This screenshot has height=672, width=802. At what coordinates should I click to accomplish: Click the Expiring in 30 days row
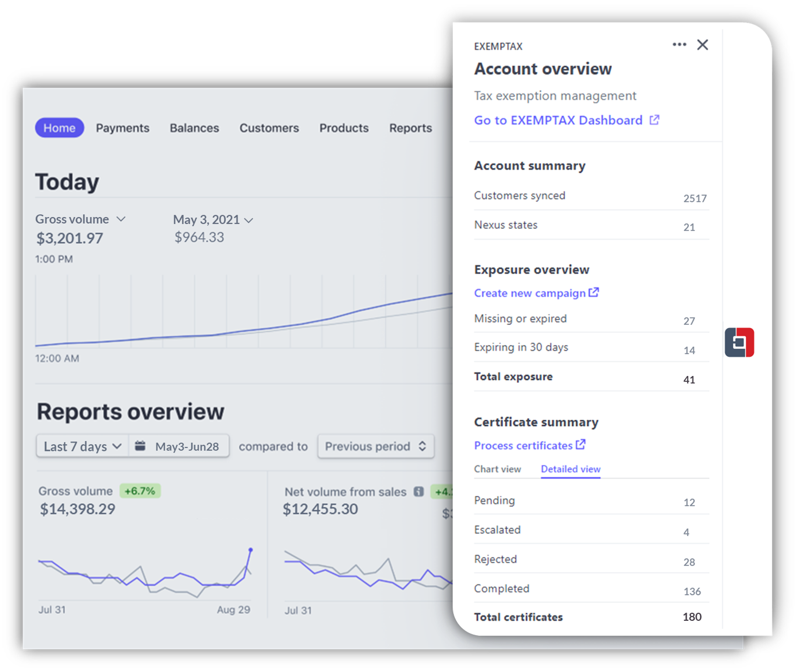[x=592, y=348]
